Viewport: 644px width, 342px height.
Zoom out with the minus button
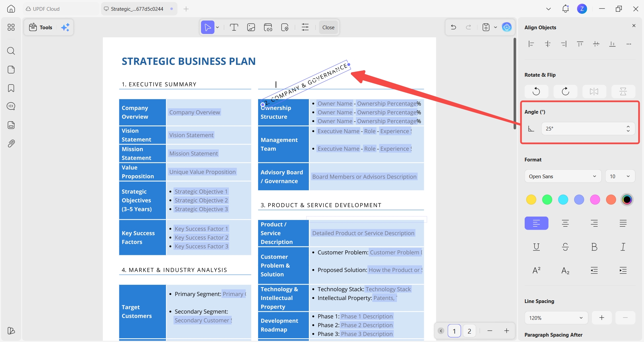click(490, 331)
